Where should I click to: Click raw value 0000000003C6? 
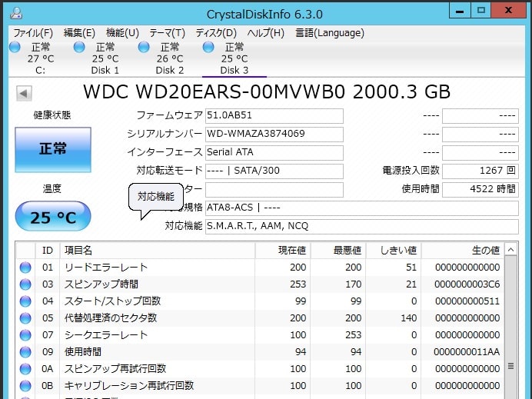[x=467, y=284]
